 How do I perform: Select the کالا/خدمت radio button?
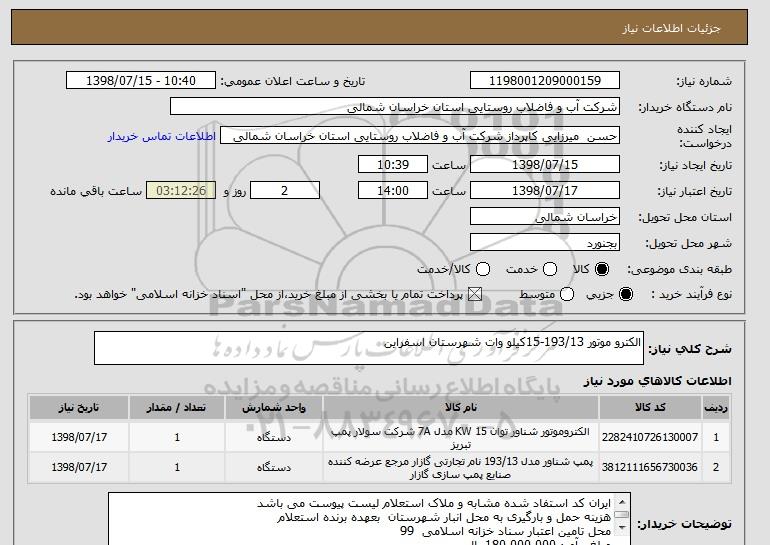483,269
